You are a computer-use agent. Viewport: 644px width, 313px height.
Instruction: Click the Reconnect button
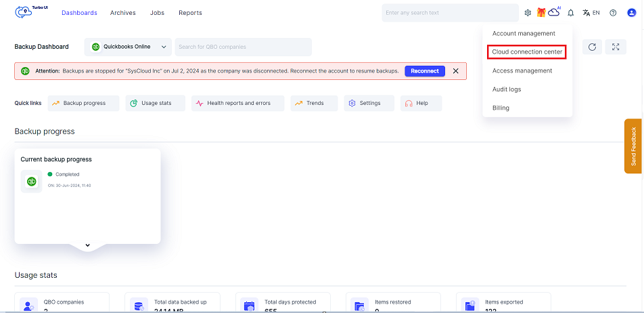[x=424, y=71]
